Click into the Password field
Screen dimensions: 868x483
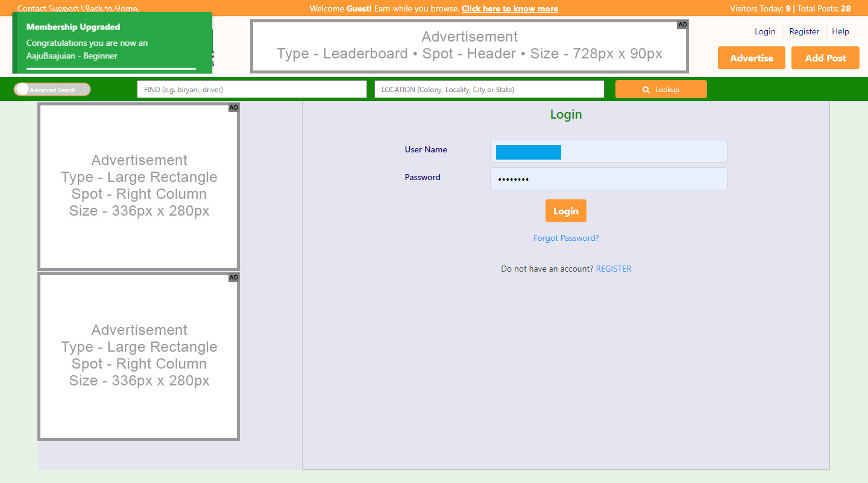pos(608,179)
